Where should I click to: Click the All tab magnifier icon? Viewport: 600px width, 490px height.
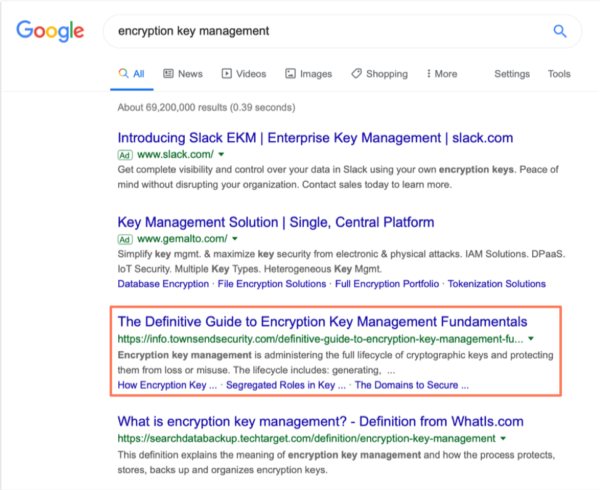pos(123,73)
